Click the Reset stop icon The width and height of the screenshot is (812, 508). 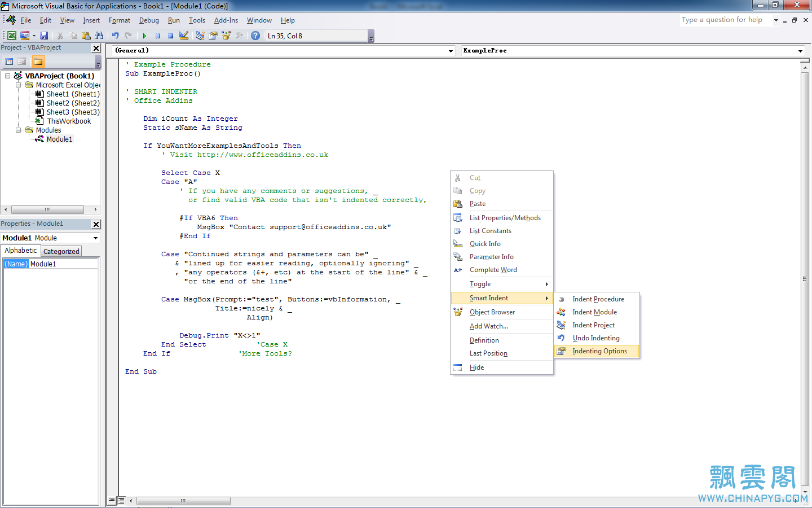170,36
